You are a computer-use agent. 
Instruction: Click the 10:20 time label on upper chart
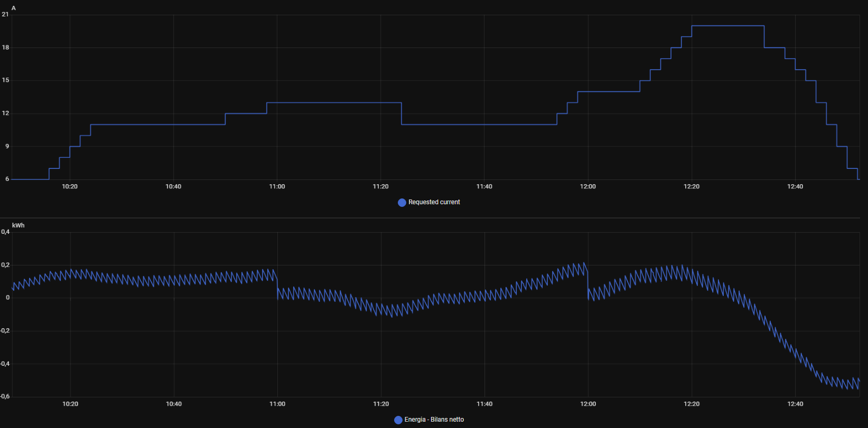pyautogui.click(x=70, y=187)
